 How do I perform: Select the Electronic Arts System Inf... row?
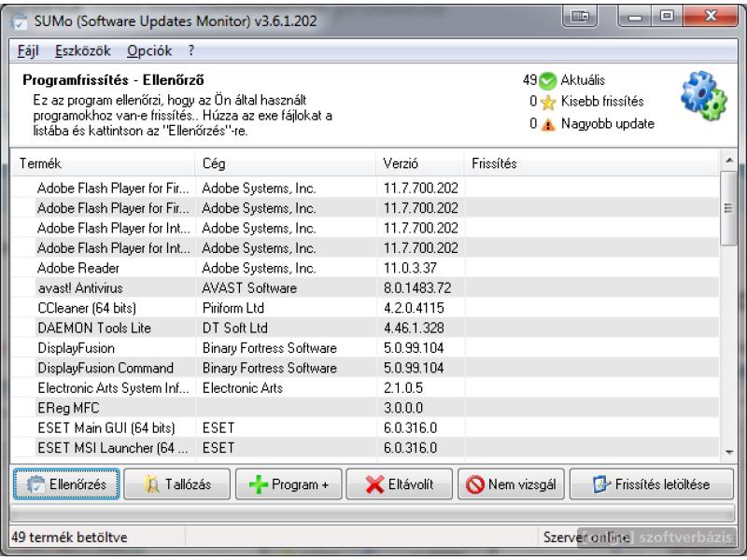tap(365, 387)
